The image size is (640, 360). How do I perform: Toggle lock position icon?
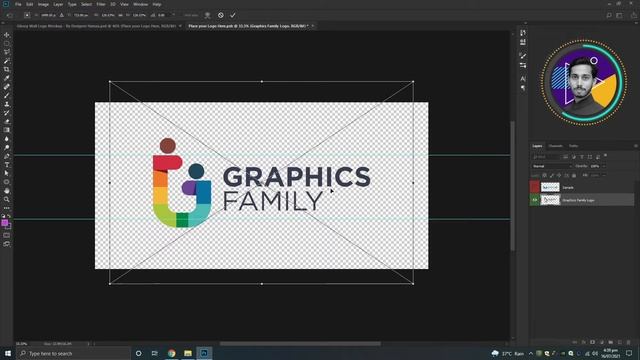coord(559,175)
